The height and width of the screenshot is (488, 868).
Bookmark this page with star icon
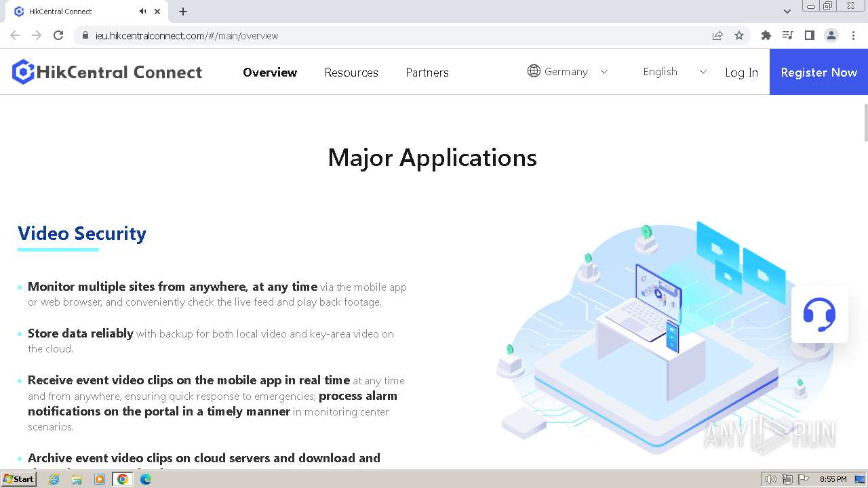point(739,35)
